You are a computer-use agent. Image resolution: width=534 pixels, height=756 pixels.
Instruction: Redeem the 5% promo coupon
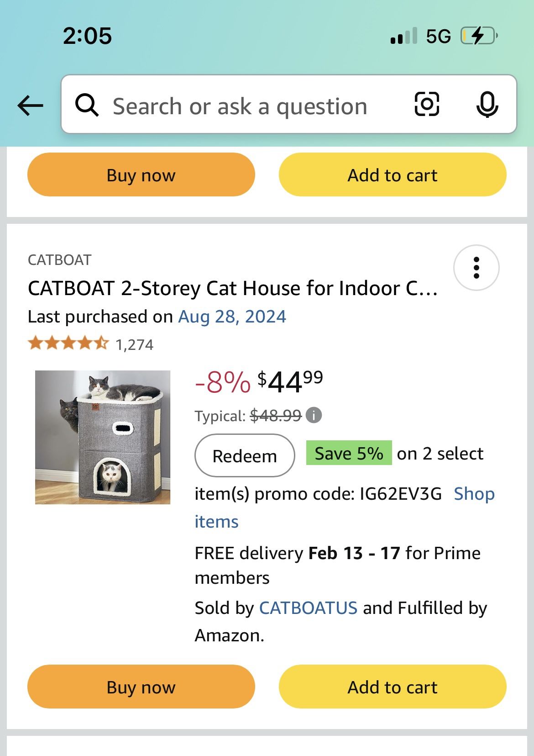(x=245, y=455)
